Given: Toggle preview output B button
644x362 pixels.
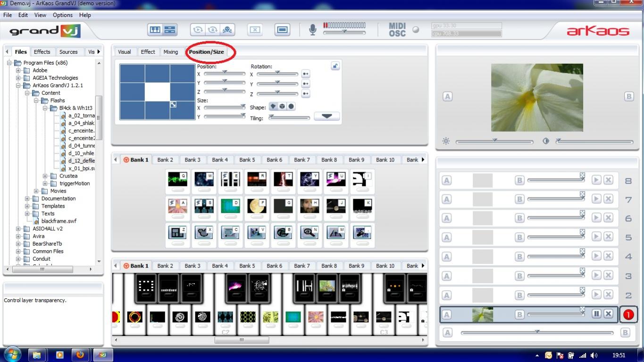Looking at the screenshot, I should (x=629, y=97).
